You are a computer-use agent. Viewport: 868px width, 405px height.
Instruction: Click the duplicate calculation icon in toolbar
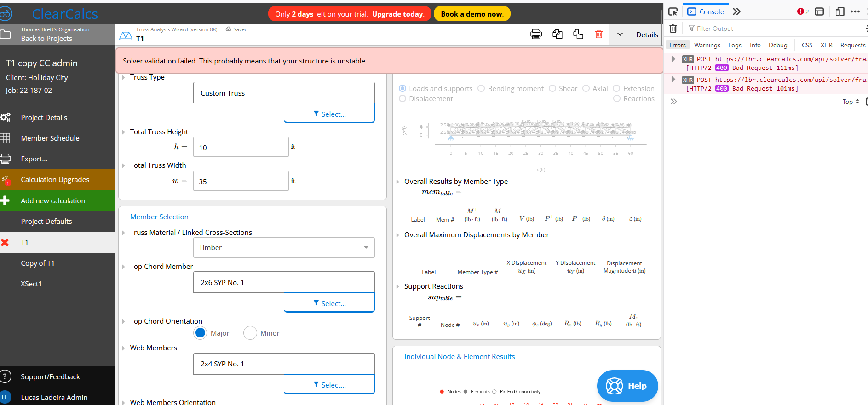tap(558, 34)
